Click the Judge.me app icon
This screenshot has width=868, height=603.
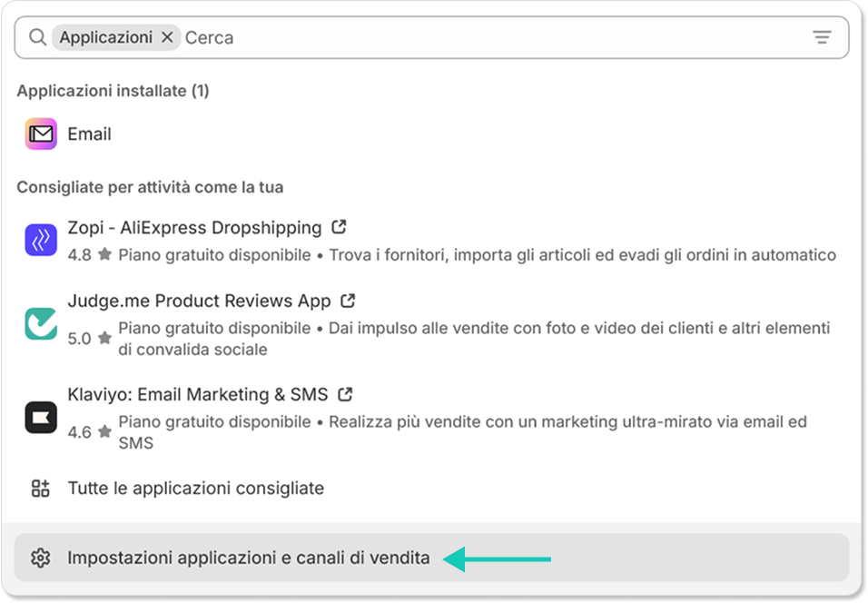[41, 323]
